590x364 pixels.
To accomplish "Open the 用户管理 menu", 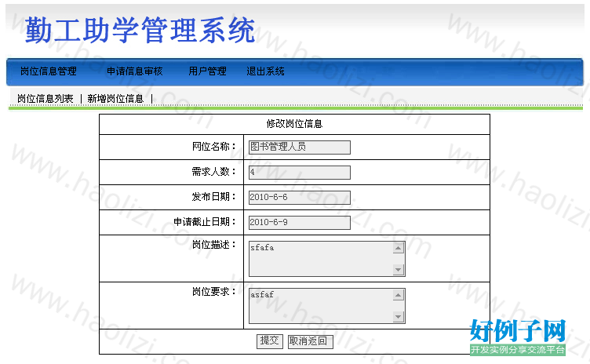I will [x=207, y=71].
